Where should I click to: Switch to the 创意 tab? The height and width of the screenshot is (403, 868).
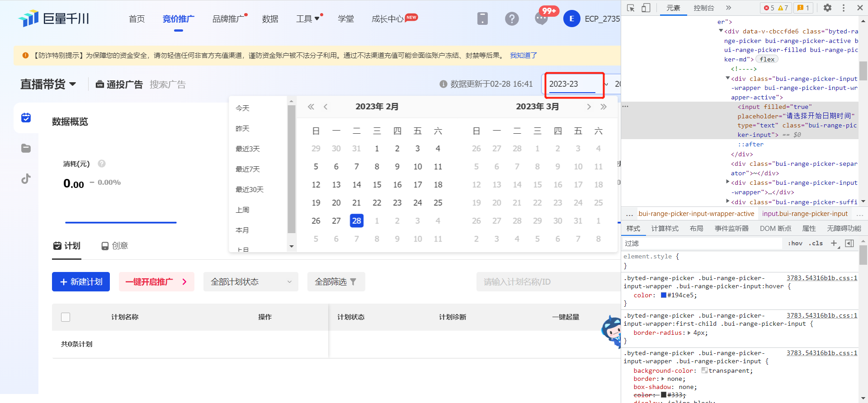[115, 246]
